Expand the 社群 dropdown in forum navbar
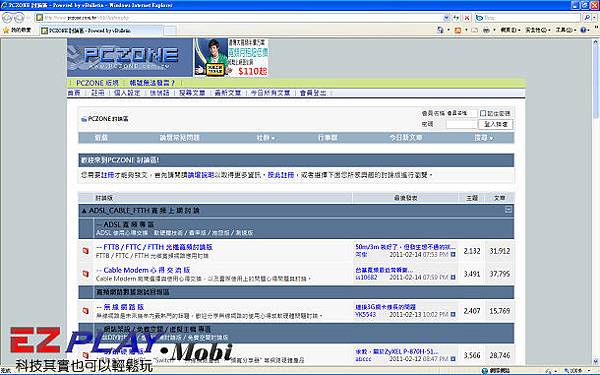This screenshot has width=600, height=375. pyautogui.click(x=266, y=138)
